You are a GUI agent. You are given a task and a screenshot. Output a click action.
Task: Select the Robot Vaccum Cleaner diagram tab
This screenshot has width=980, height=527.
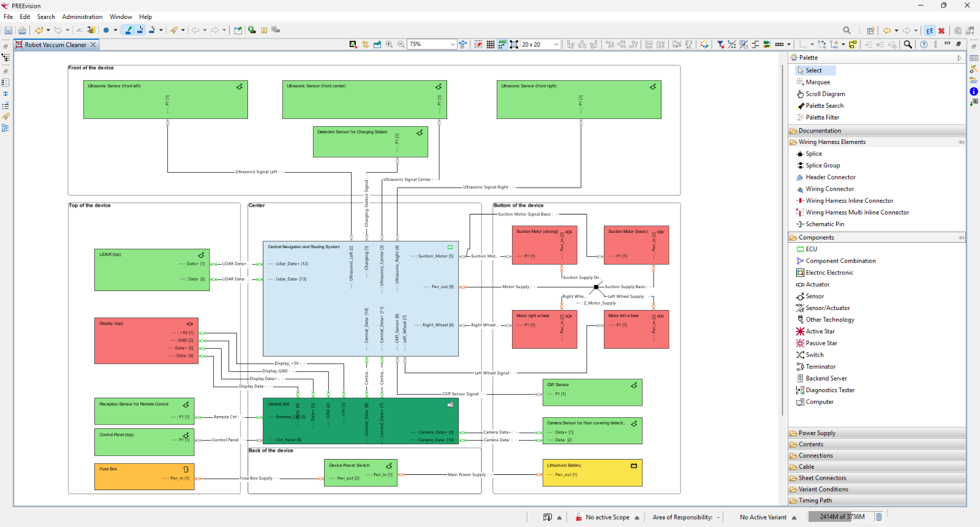click(x=55, y=45)
